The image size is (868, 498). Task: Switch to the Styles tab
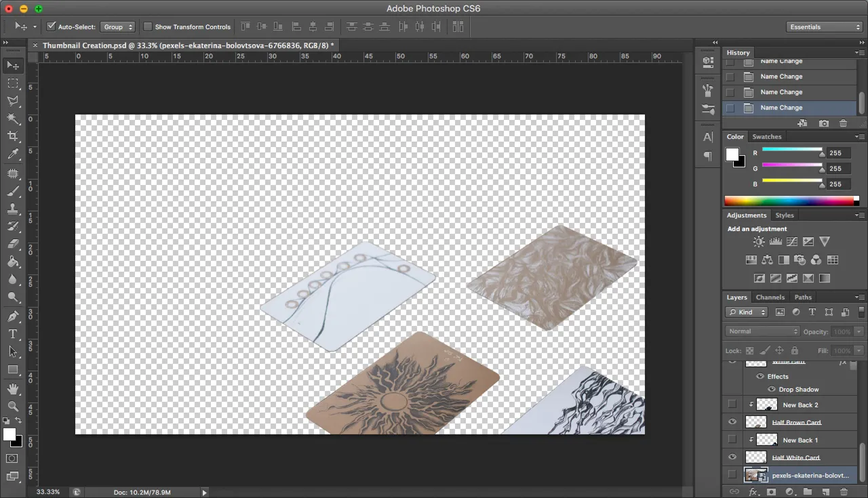(785, 215)
